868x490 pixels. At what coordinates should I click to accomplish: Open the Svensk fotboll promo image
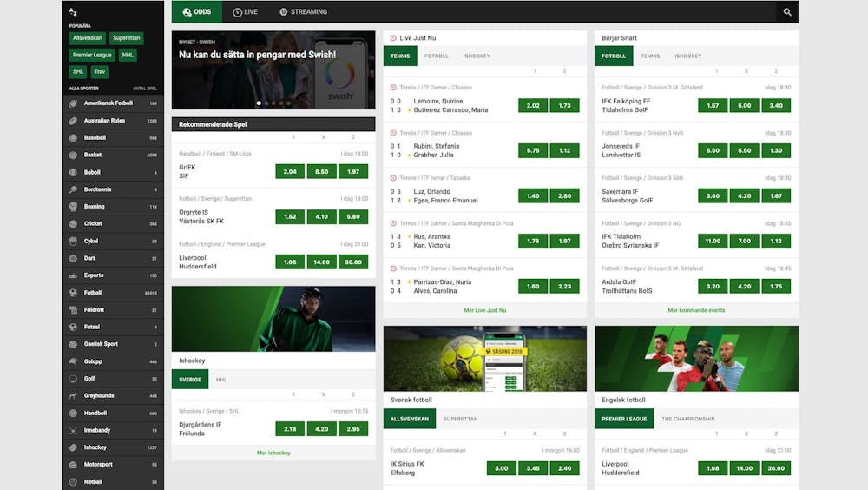pyautogui.click(x=485, y=359)
